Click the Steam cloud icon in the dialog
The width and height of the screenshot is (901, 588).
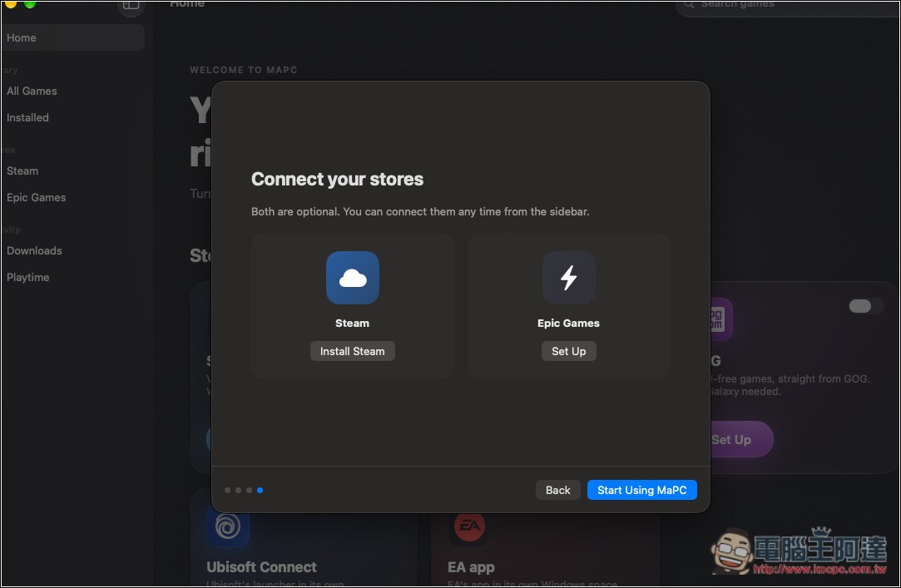click(x=352, y=278)
